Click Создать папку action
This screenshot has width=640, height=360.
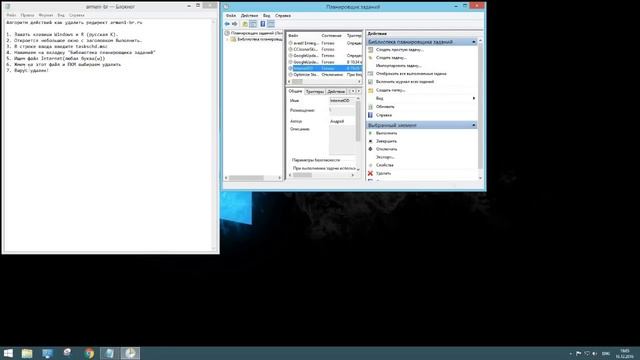point(391,90)
